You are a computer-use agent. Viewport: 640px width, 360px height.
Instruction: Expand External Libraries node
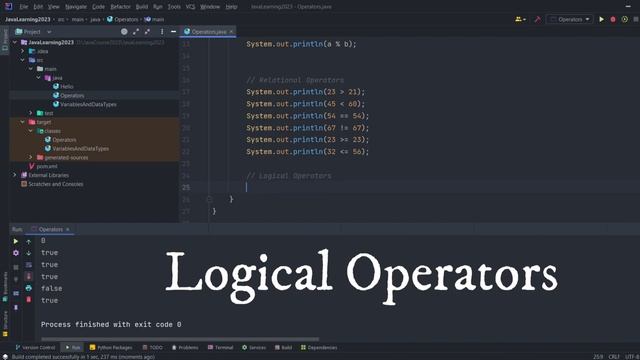(15, 175)
